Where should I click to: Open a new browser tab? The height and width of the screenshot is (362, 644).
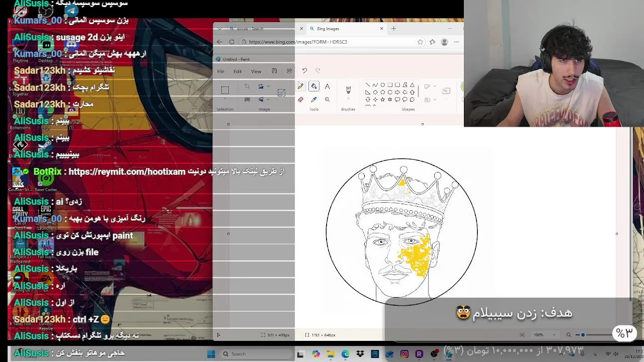point(394,29)
